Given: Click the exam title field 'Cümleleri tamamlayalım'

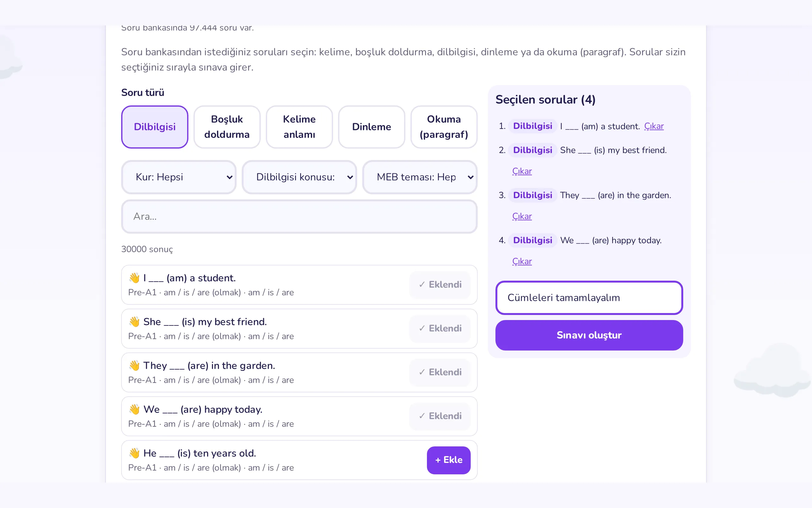Looking at the screenshot, I should [589, 298].
